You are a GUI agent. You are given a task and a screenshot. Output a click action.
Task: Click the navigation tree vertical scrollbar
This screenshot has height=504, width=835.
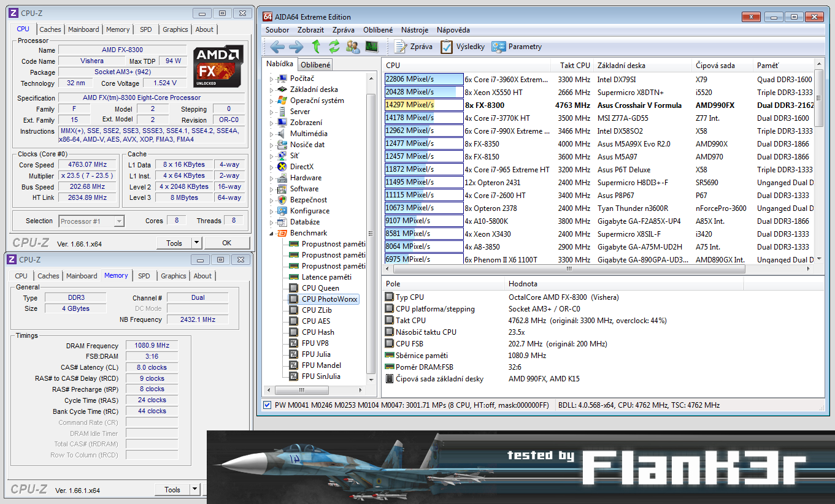(x=371, y=233)
